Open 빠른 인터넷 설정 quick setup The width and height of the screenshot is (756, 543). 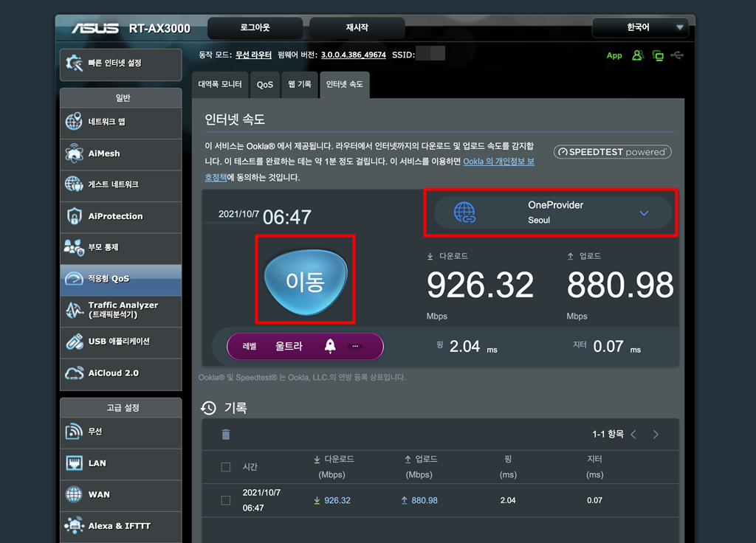pos(120,63)
